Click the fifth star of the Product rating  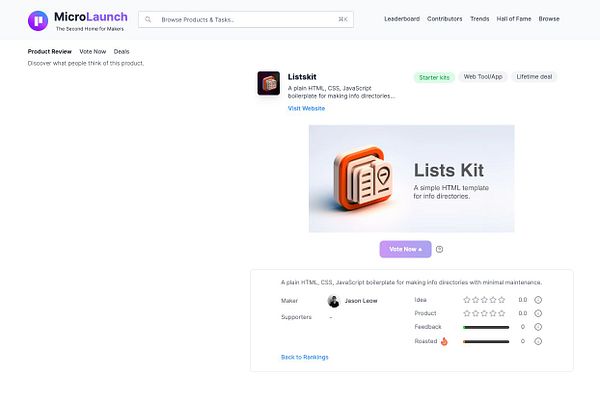pyautogui.click(x=502, y=313)
